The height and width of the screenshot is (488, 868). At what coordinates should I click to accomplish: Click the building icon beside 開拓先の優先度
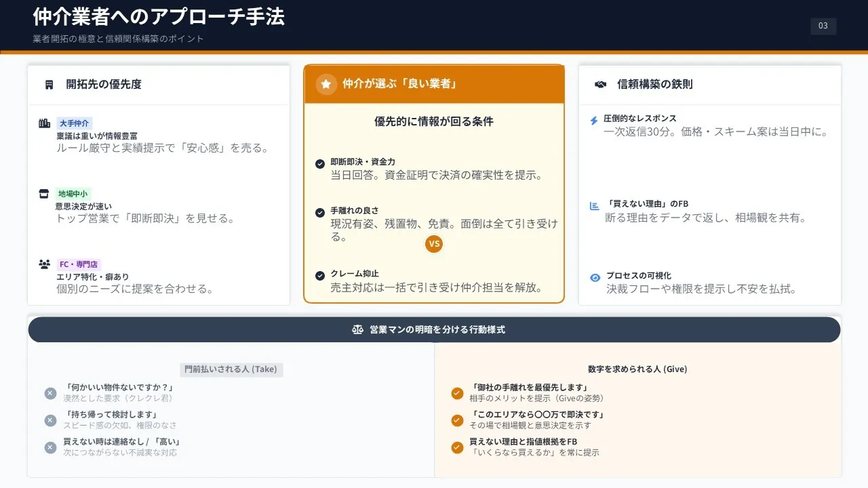point(49,85)
